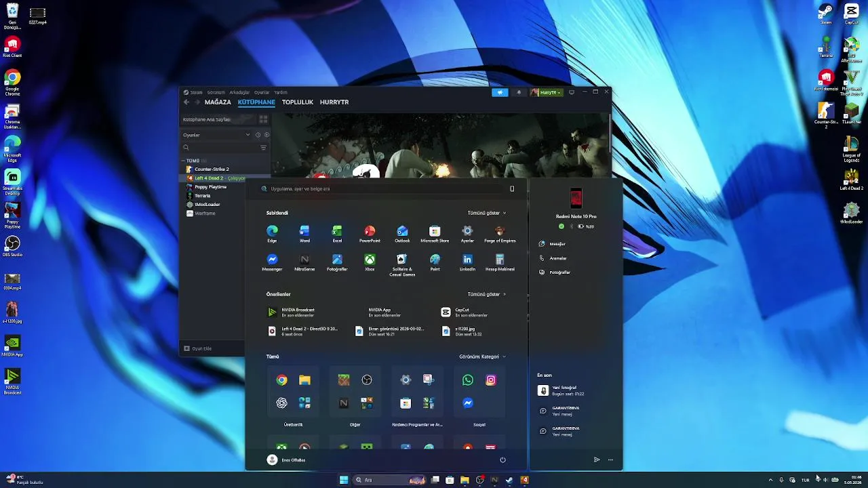Open Aramalar in the phone panel
868x488 pixels.
[553, 258]
